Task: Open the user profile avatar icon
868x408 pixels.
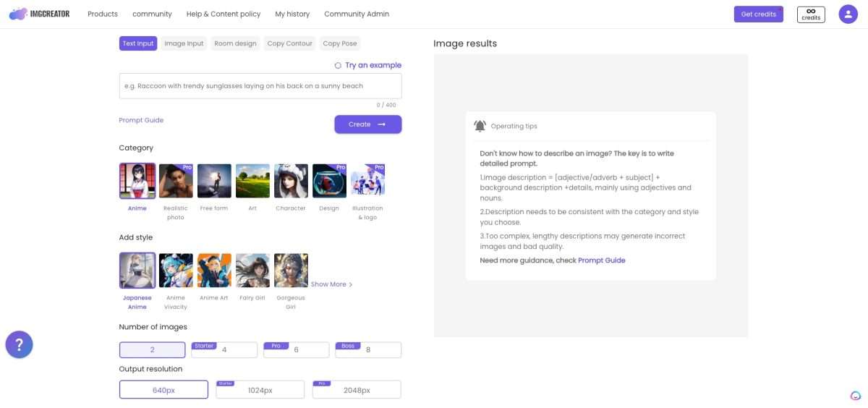Action: 848,14
